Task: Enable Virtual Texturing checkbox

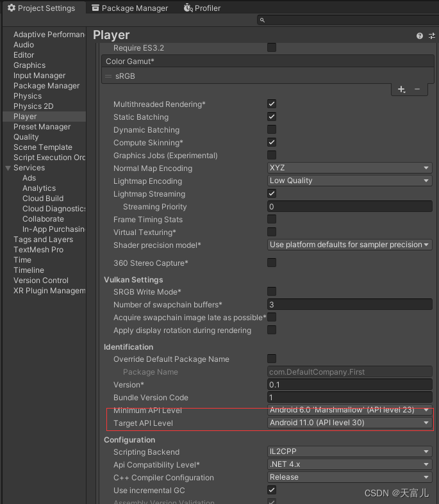Action: click(272, 232)
